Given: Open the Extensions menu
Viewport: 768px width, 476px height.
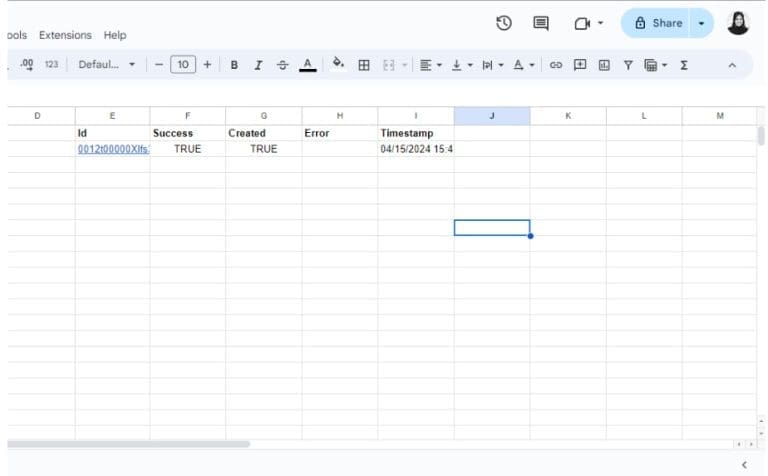Looking at the screenshot, I should [x=65, y=35].
